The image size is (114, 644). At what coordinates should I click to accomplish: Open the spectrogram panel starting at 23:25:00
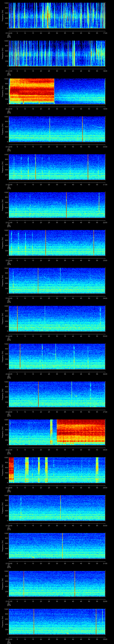(x=57, y=357)
